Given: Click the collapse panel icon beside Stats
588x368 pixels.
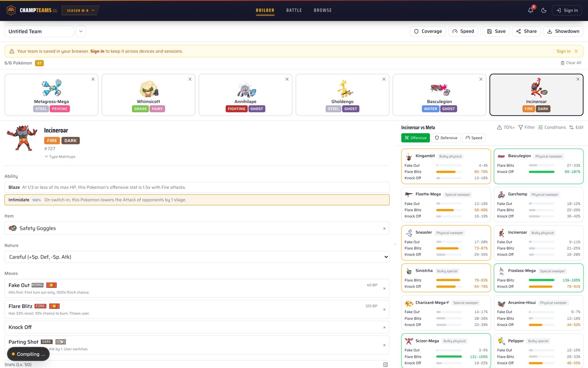Looking at the screenshot, I should tap(385, 365).
